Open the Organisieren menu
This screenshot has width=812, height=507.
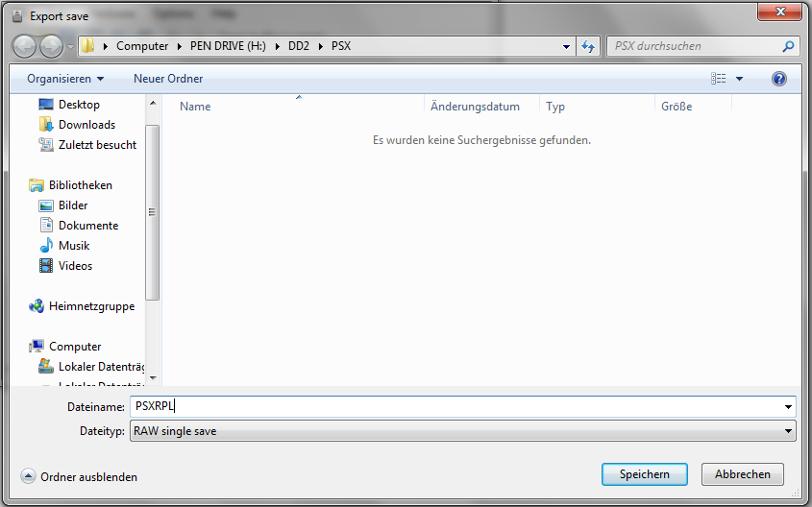[65, 79]
